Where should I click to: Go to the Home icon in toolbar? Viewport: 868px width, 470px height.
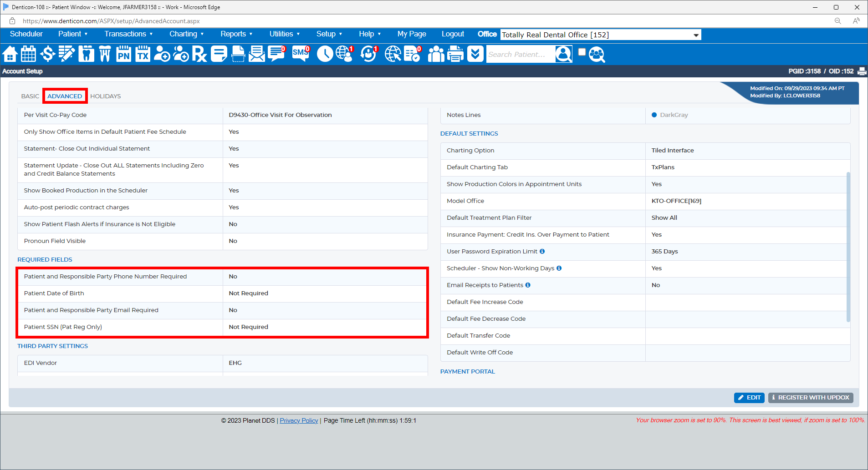(x=10, y=54)
